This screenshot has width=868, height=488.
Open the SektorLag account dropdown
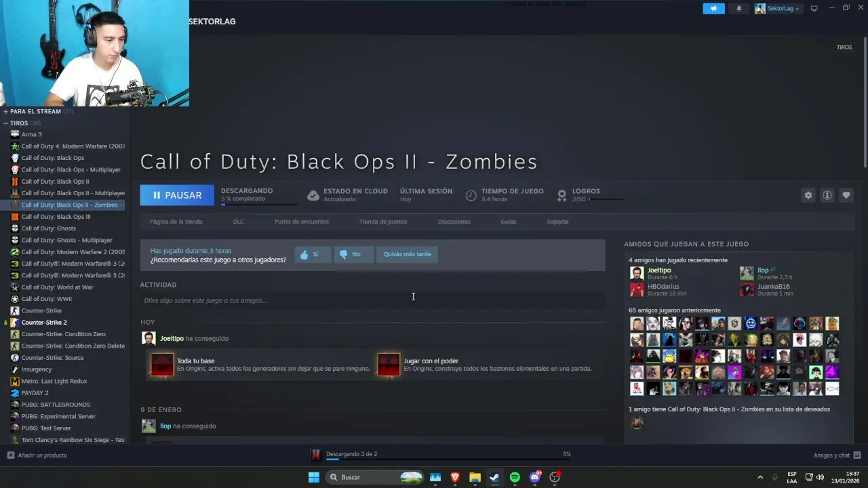click(777, 8)
